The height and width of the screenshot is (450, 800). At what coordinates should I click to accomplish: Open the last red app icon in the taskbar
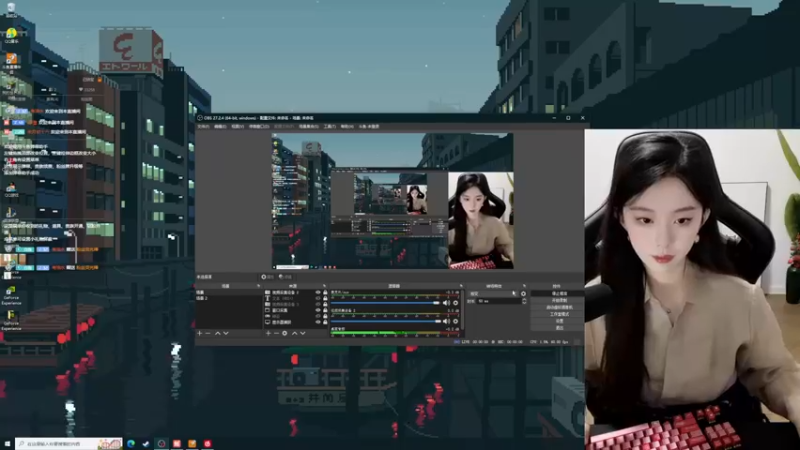(x=207, y=444)
